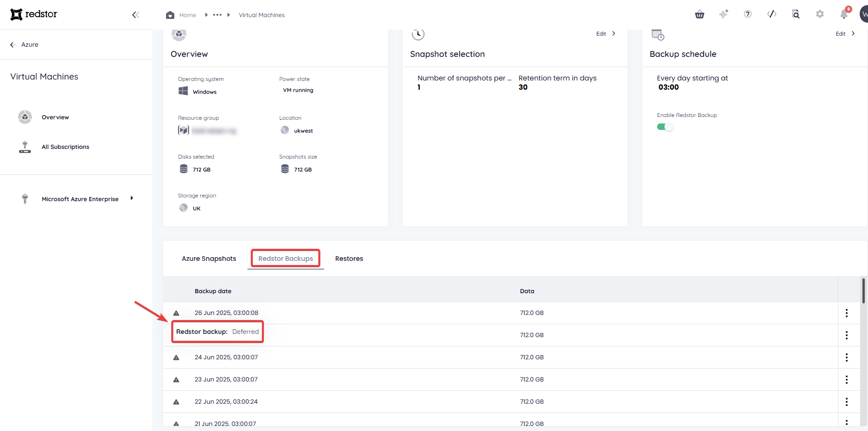Collapse the sidebar with double chevron
The height and width of the screenshot is (431, 868).
pos(135,15)
